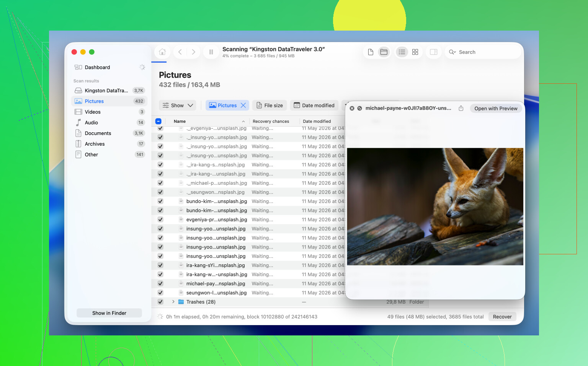
Task: Select file ._ira-kang-s...nsplash.jpg
Action: pos(216,165)
